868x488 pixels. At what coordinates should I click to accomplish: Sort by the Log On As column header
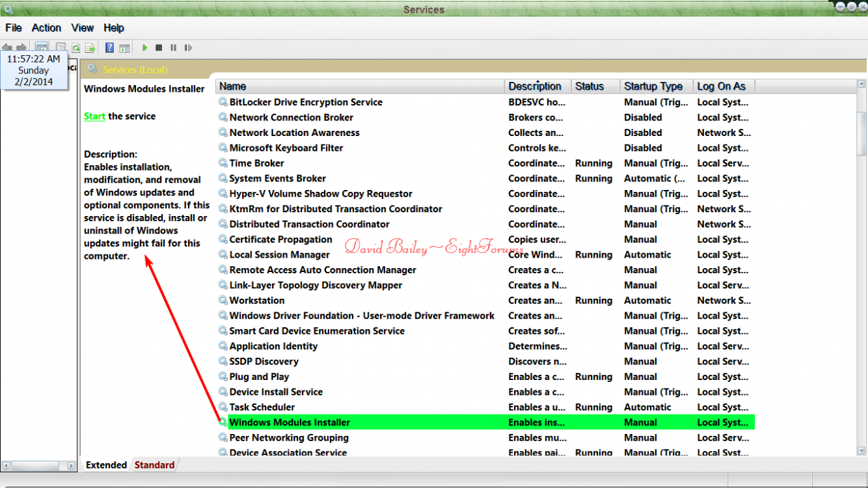click(x=724, y=87)
